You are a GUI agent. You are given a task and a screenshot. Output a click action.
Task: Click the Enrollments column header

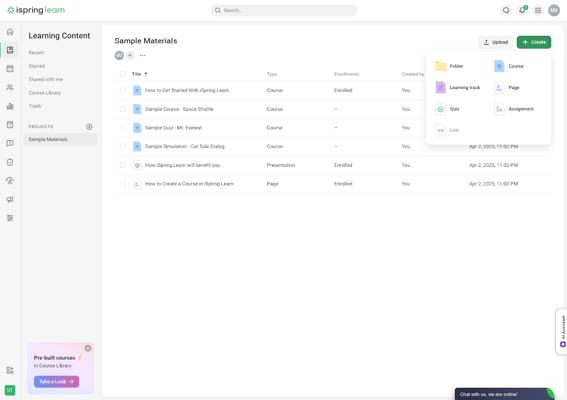346,74
